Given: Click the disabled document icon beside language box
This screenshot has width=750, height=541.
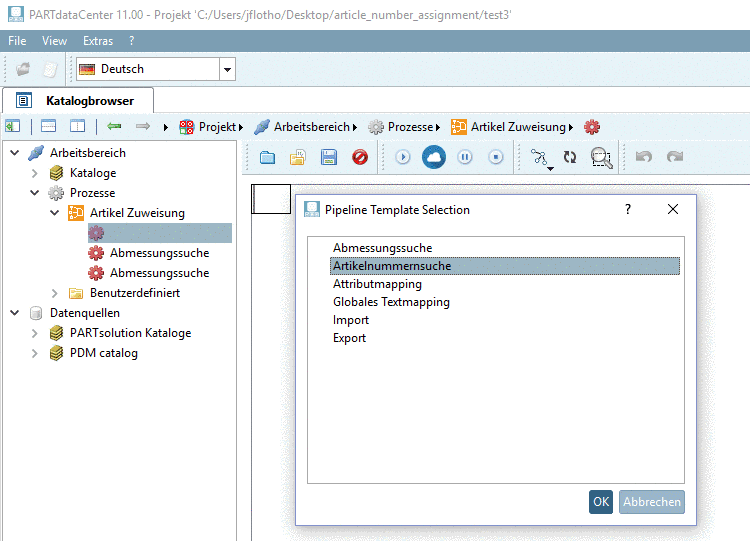Looking at the screenshot, I should pyautogui.click(x=50, y=69).
